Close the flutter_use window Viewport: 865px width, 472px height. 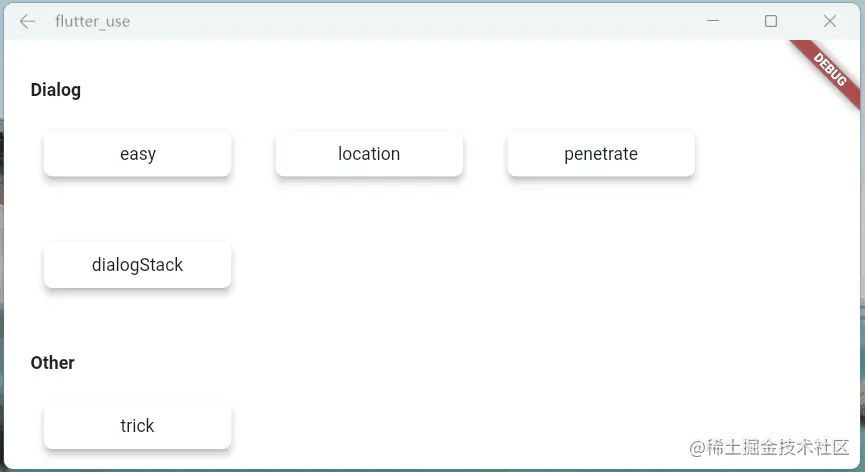830,21
